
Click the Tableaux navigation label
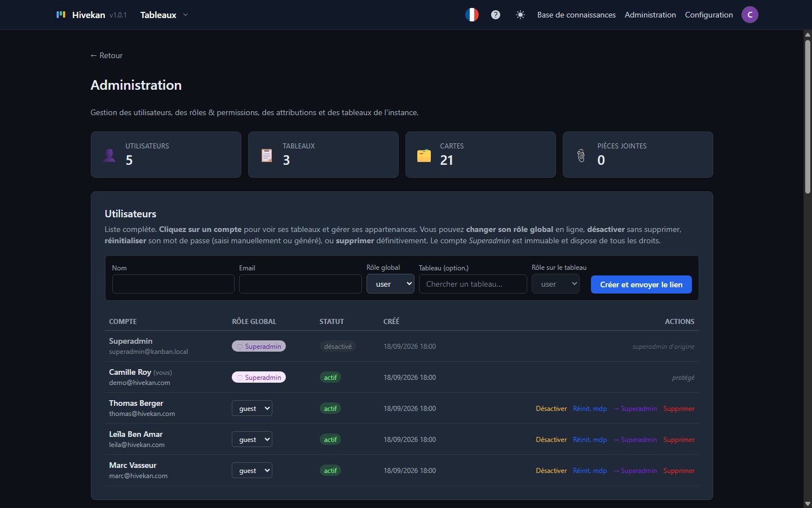tap(158, 15)
